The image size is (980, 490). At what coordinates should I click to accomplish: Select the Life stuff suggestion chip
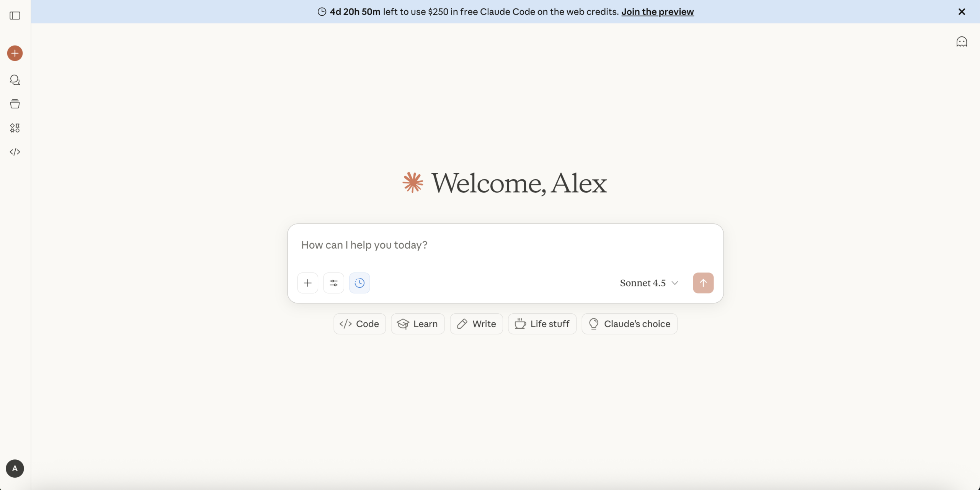(542, 324)
